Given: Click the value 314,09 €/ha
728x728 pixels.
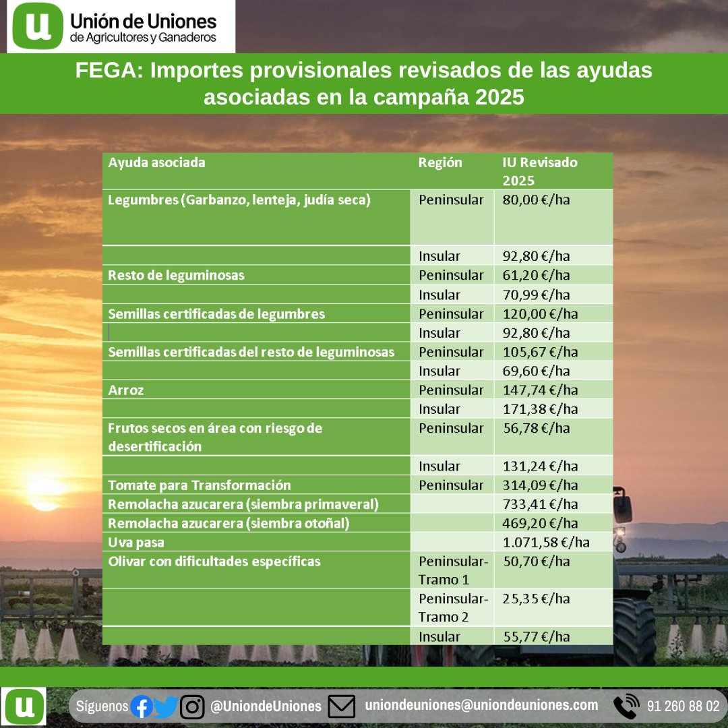Looking at the screenshot, I should 541,485.
